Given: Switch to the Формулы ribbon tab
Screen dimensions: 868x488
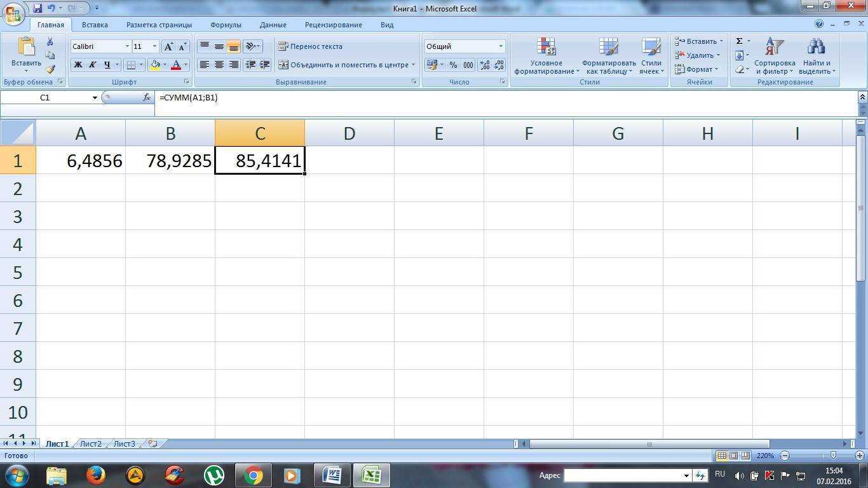Looking at the screenshot, I should [226, 24].
